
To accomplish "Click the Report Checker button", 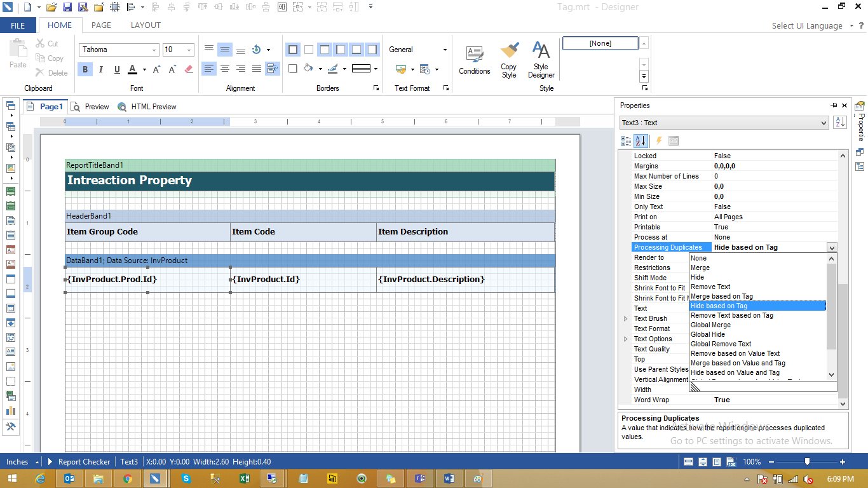I will [x=84, y=462].
